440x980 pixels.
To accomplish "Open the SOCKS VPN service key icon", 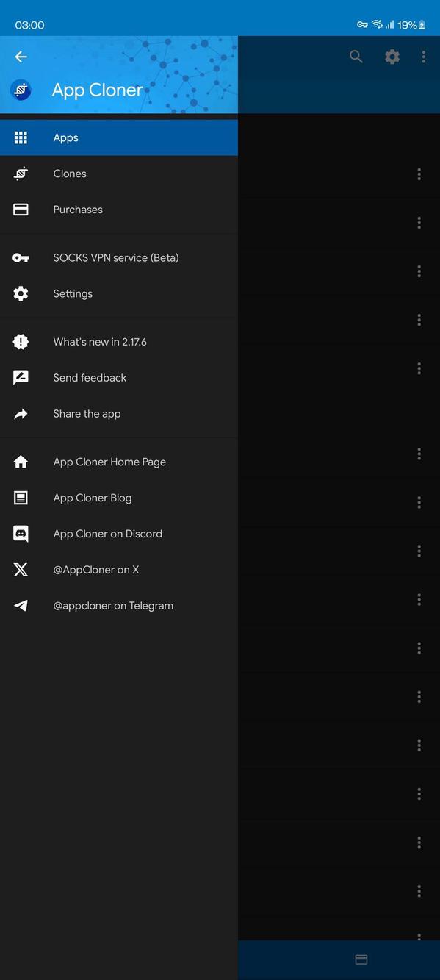I will click(21, 257).
